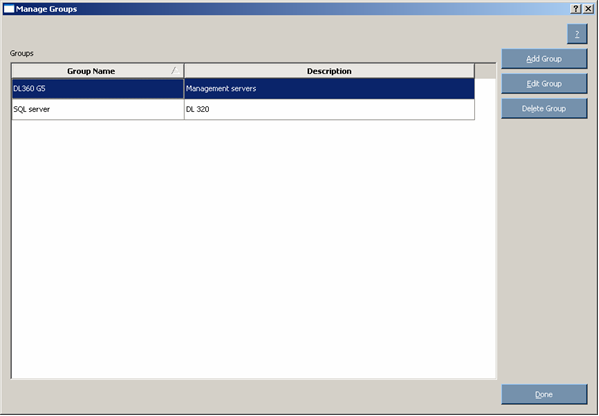Click the DL 320 description cell
Image resolution: width=599 pixels, height=416 pixels.
click(329, 109)
